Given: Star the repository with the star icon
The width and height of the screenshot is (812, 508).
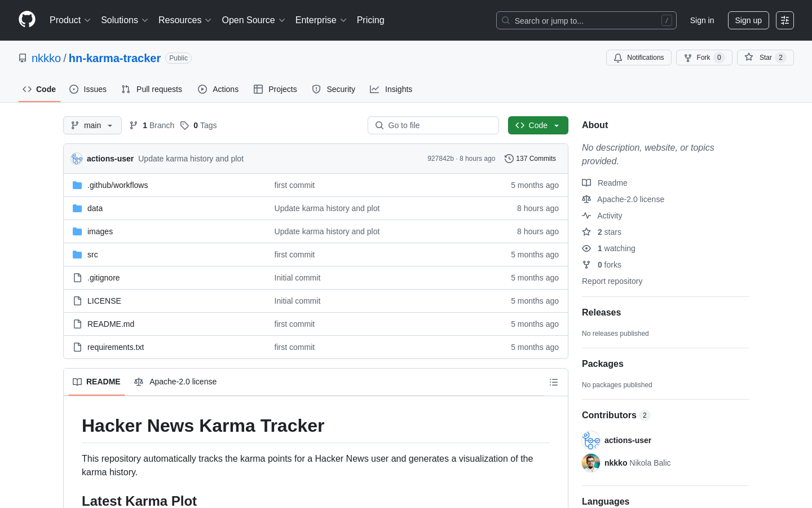Looking at the screenshot, I should [x=749, y=57].
